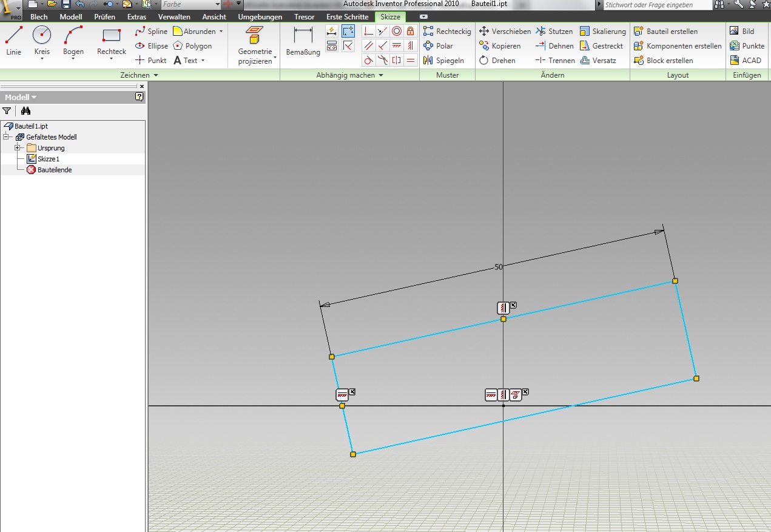Image resolution: width=771 pixels, height=532 pixels.
Task: Apply Polar circular pattern
Action: click(x=438, y=46)
